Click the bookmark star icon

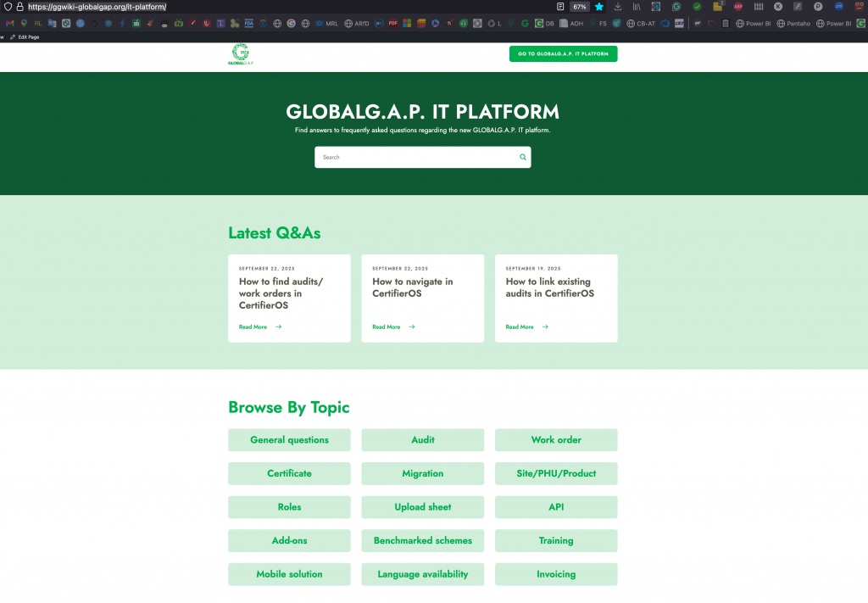[599, 7]
